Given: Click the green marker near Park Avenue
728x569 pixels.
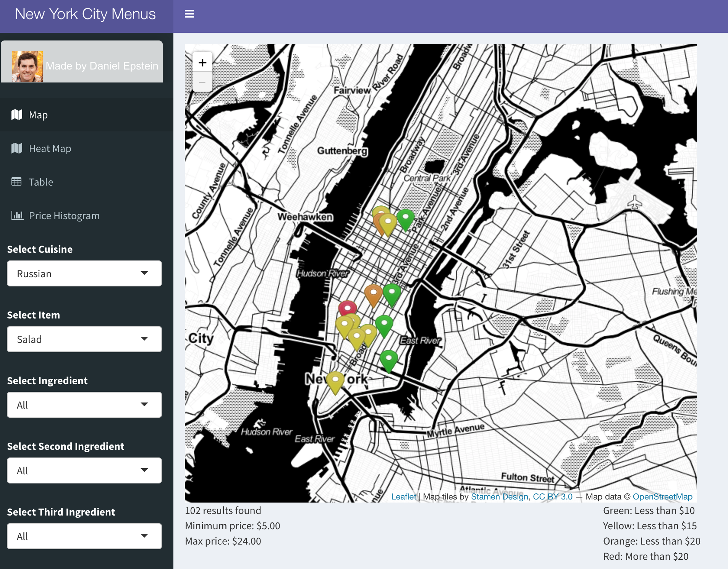Looking at the screenshot, I should tap(406, 218).
